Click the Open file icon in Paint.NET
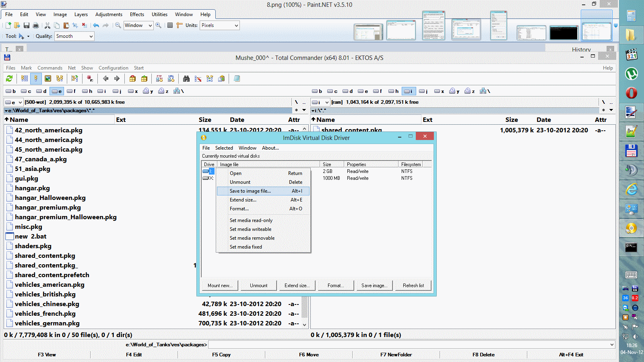This screenshot has height=362, width=644. (x=17, y=25)
